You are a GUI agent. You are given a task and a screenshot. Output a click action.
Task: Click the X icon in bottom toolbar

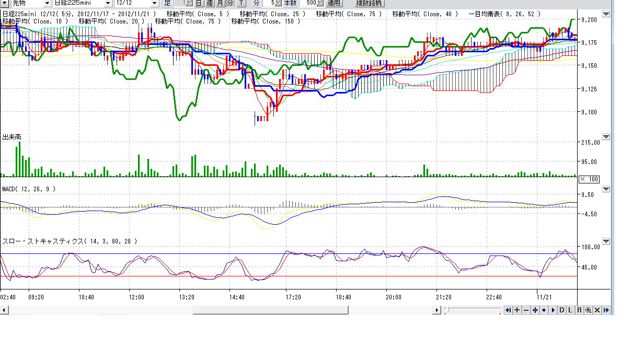[x=597, y=310]
